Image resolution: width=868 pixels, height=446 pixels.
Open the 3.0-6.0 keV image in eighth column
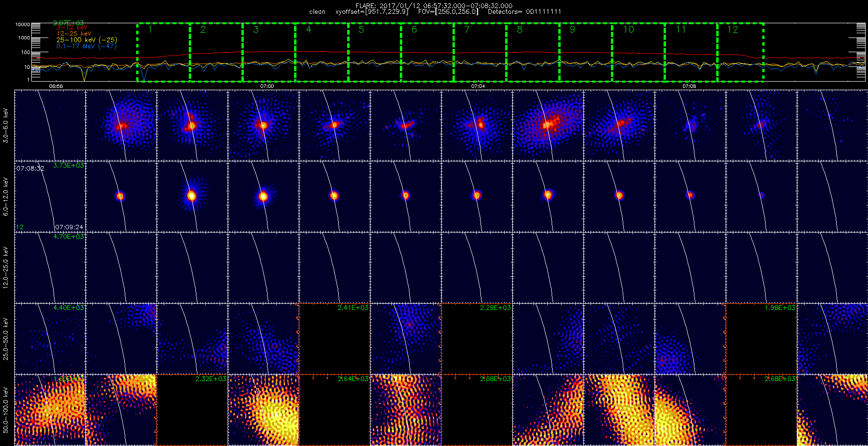click(x=548, y=125)
